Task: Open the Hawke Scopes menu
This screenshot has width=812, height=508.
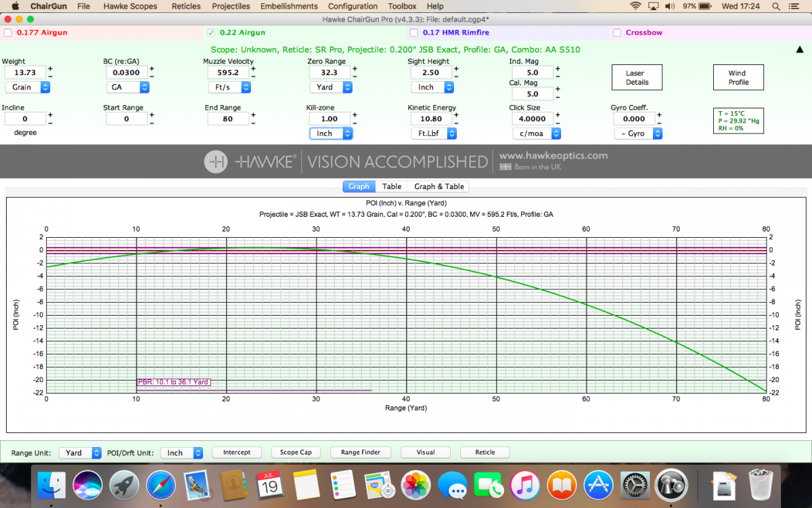Action: point(130,6)
